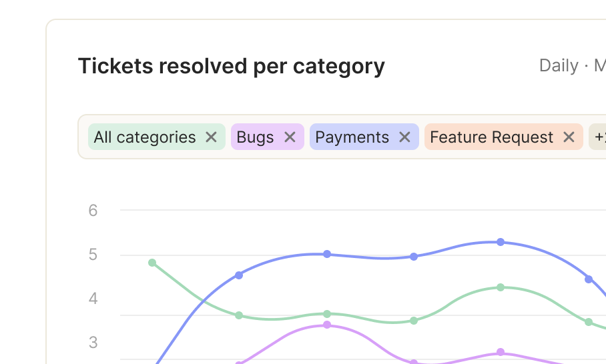This screenshot has width=606, height=364.
Task: Click the rightmost fully visible purple data point
Action: click(501, 352)
